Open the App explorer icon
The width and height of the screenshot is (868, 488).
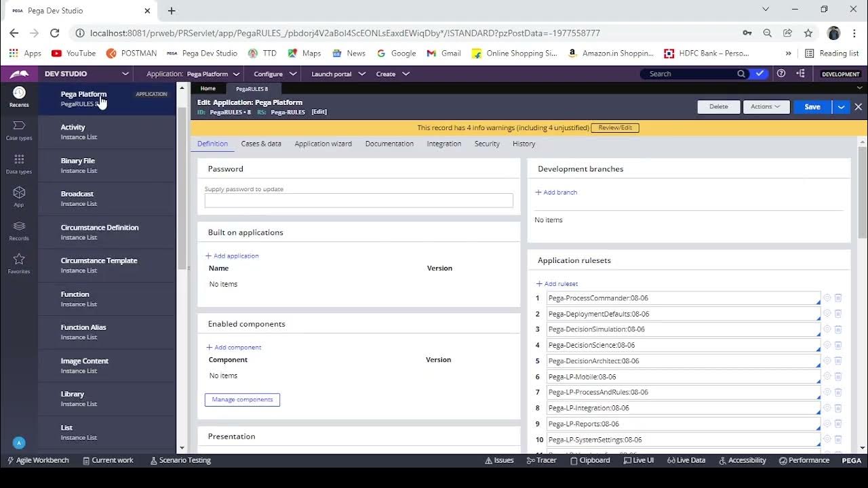tap(19, 197)
